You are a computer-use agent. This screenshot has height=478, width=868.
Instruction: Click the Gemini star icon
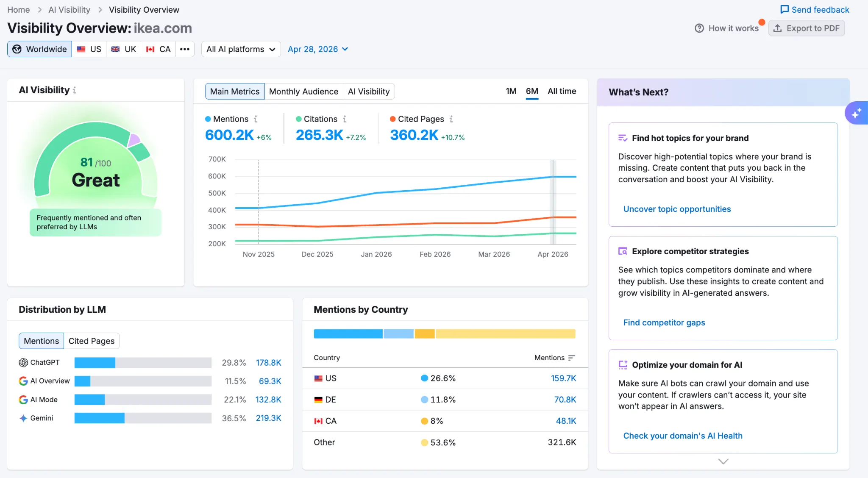click(23, 418)
